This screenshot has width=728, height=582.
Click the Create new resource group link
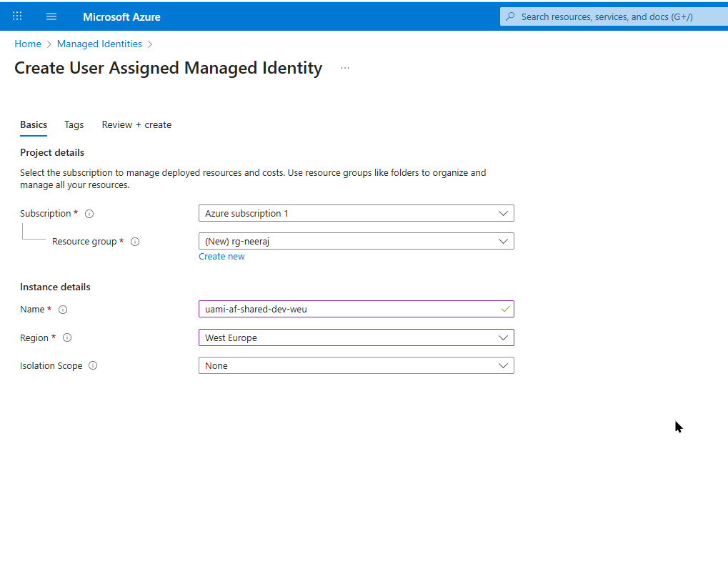(x=221, y=257)
